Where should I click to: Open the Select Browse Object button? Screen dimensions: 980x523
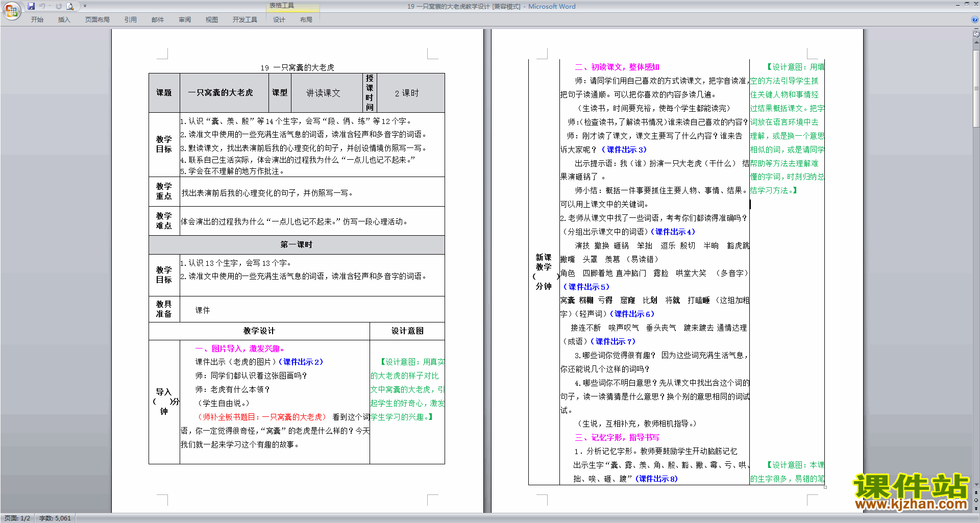tap(976, 501)
